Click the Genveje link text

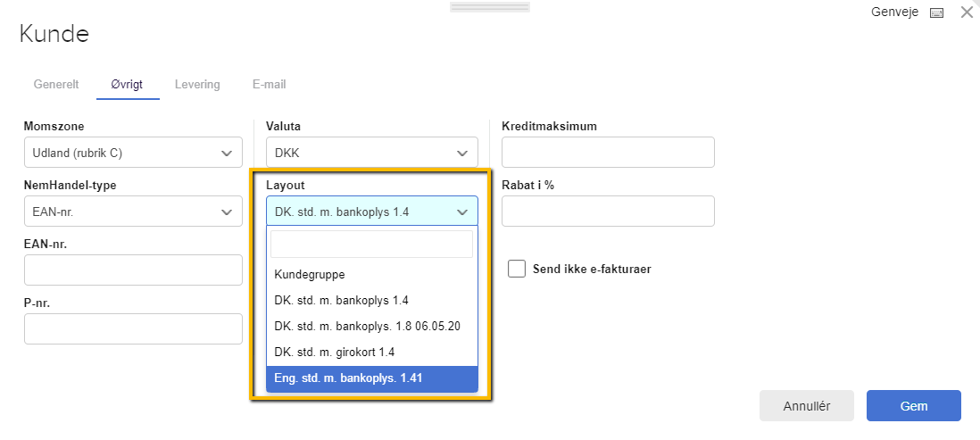coord(895,12)
